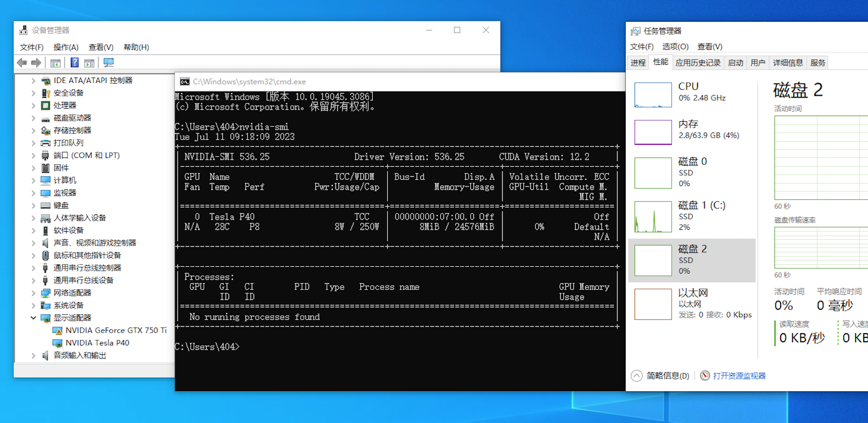Switch to the 详细信息 tab

pyautogui.click(x=788, y=63)
